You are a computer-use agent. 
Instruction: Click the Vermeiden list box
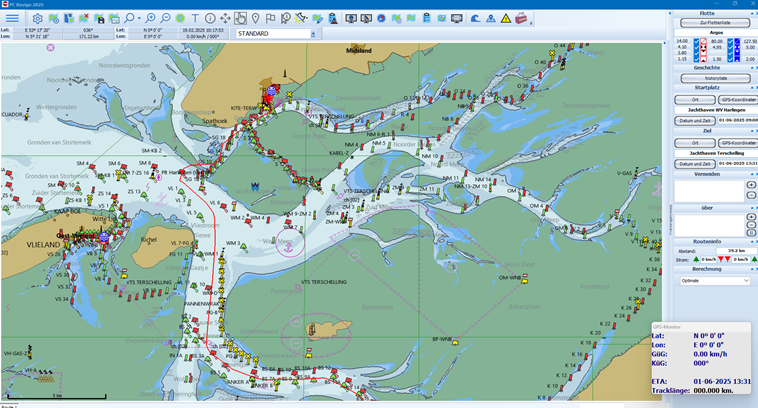point(708,191)
